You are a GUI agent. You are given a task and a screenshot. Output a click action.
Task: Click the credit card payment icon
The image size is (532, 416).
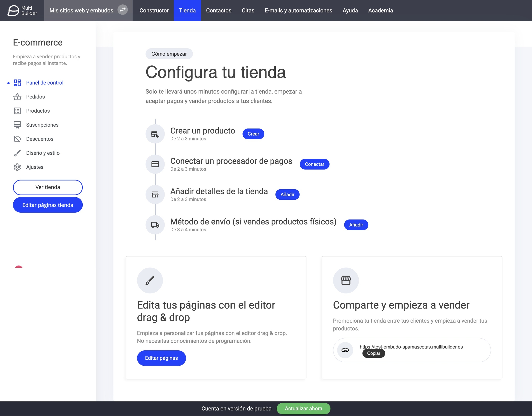[x=155, y=164]
